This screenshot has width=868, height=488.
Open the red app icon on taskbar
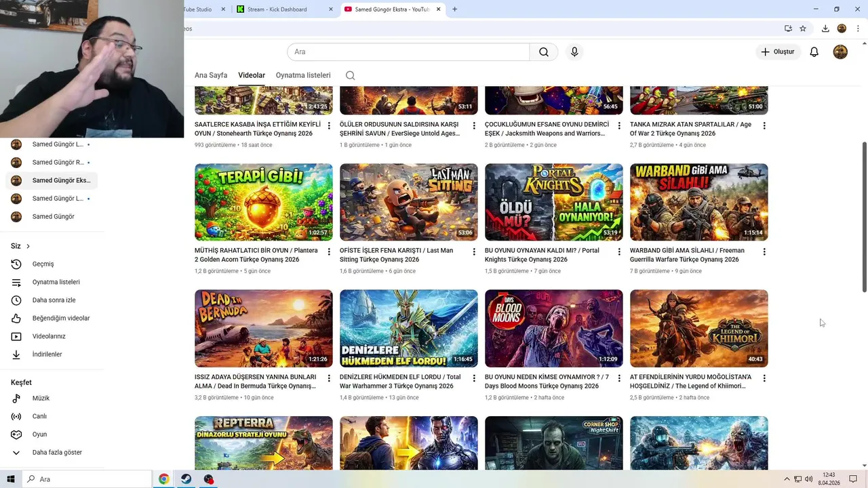coord(209,479)
